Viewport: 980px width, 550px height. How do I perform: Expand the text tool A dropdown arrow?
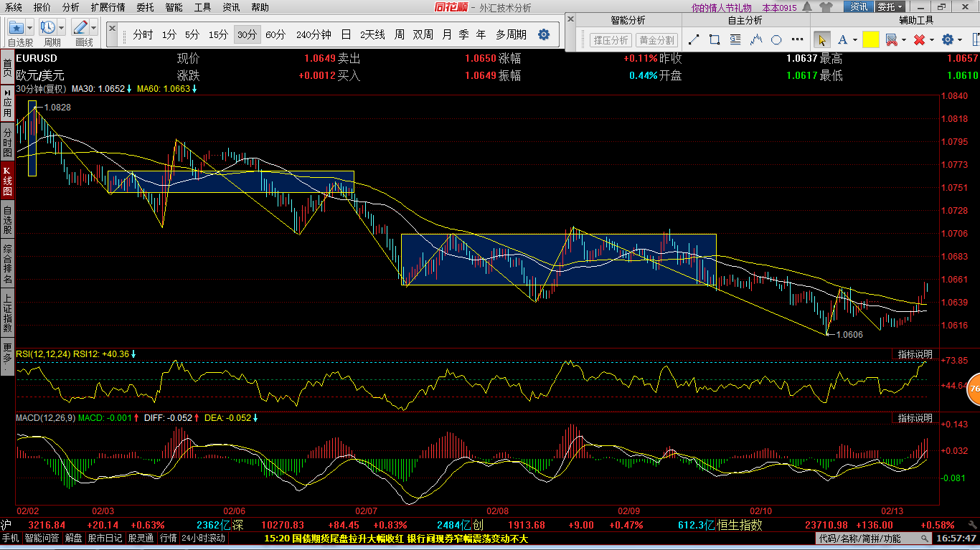855,39
